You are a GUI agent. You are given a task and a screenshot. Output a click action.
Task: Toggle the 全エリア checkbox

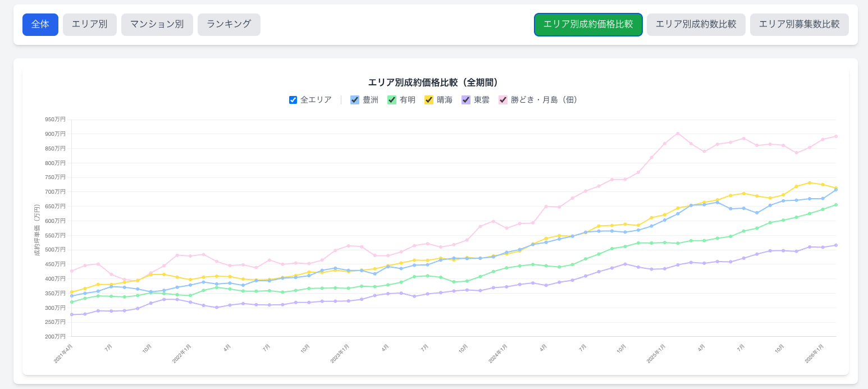coord(293,100)
